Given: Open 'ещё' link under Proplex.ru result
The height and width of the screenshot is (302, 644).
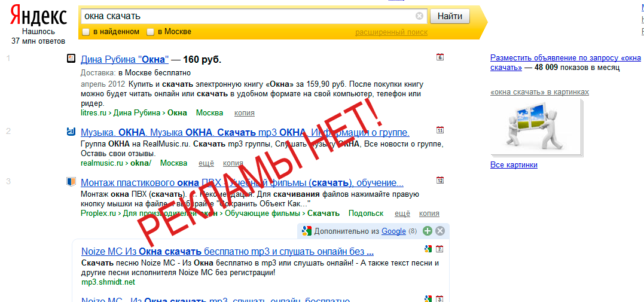Looking at the screenshot, I should click(x=402, y=213).
